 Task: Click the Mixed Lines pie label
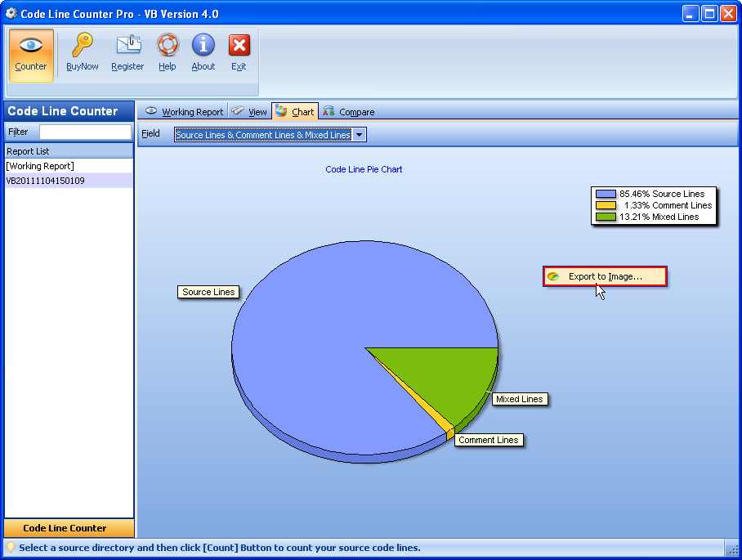pos(519,399)
